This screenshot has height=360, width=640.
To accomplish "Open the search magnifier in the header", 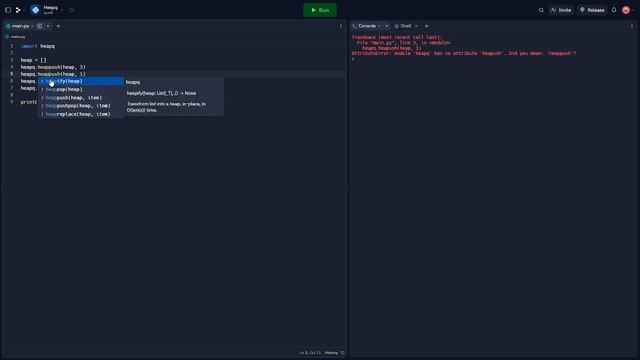I will 541,10.
